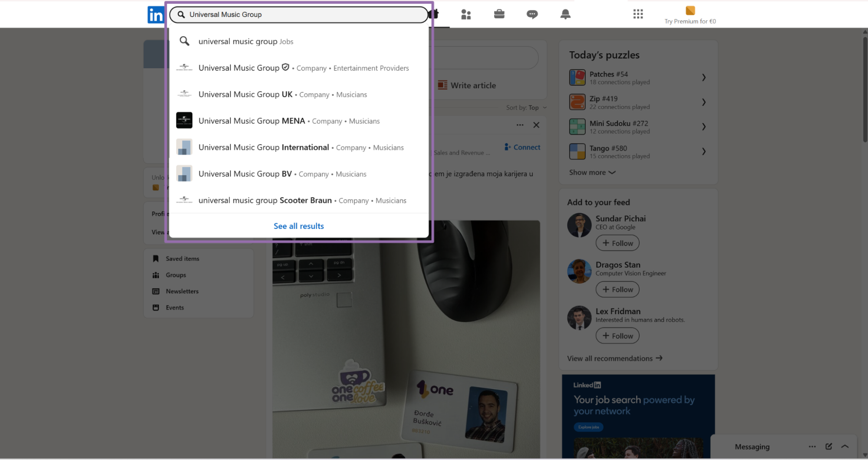Open Zip #419 chevron arrow
868x460 pixels.
coord(704,102)
